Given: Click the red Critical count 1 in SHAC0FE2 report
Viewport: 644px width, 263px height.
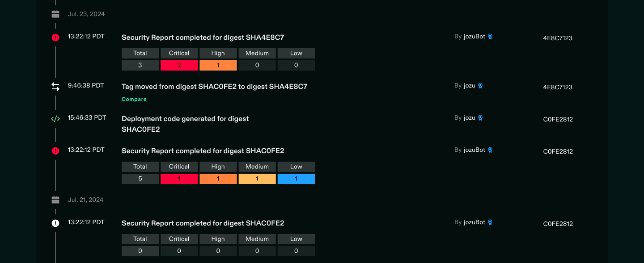Looking at the screenshot, I should [x=179, y=179].
